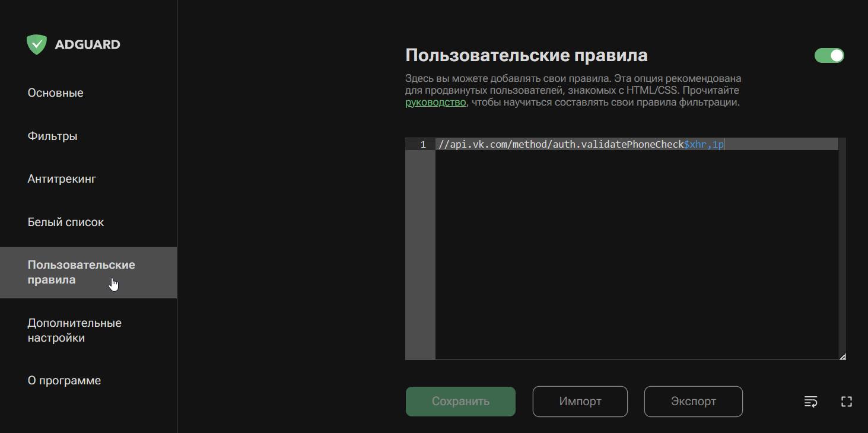Open fullscreen editor icon
Image resolution: width=868 pixels, height=433 pixels.
pos(847,402)
